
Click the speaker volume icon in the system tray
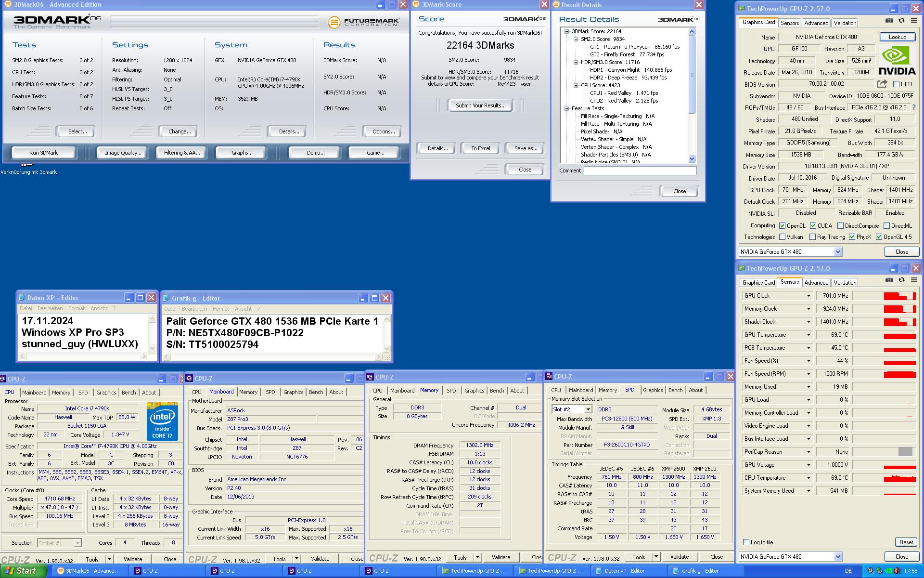(897, 571)
